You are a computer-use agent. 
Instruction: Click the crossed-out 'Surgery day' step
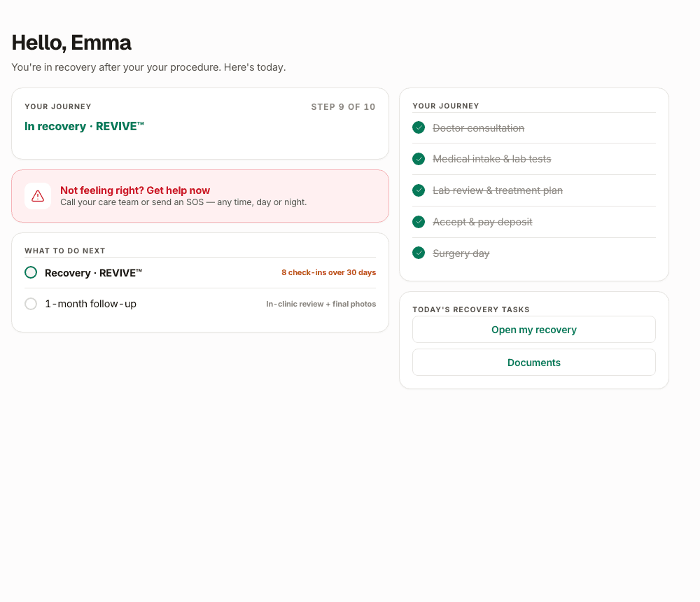tap(461, 253)
